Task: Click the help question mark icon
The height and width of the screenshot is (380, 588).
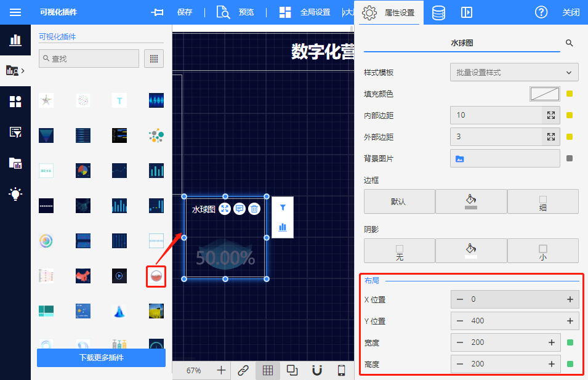Action: pyautogui.click(x=541, y=12)
